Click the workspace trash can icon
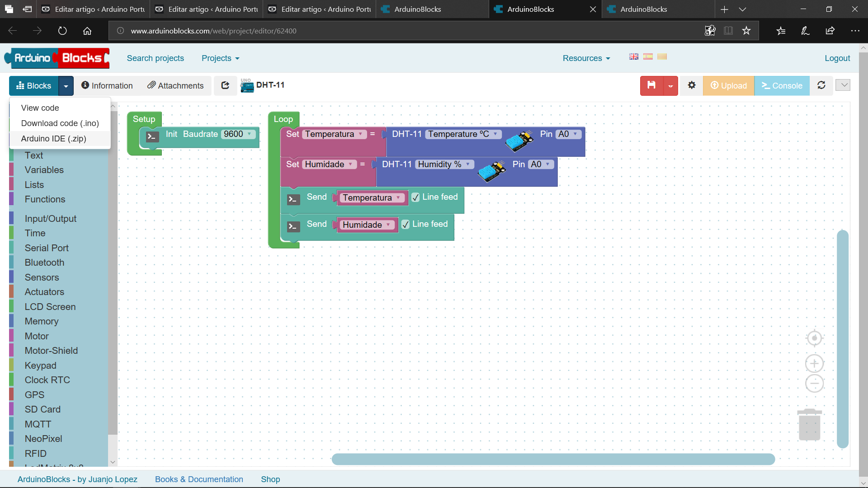 pyautogui.click(x=809, y=425)
